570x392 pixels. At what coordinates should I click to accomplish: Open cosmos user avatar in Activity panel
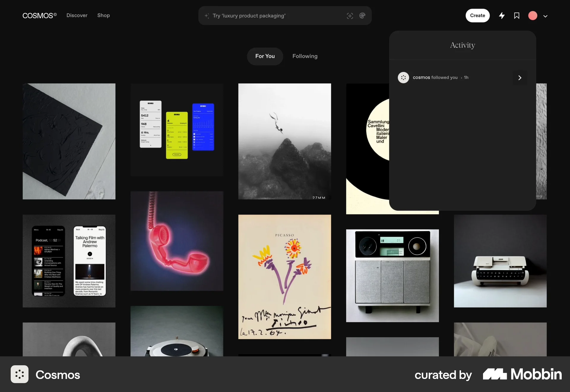pyautogui.click(x=403, y=78)
